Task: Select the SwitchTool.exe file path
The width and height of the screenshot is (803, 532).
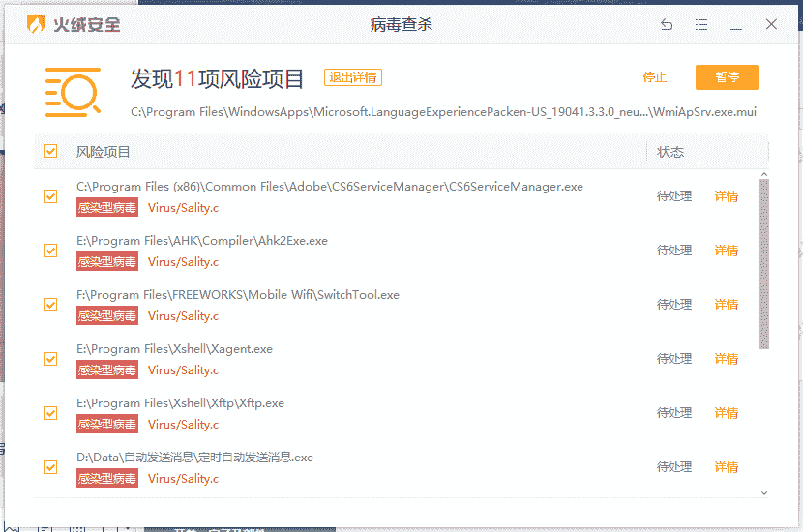Action: 238,295
